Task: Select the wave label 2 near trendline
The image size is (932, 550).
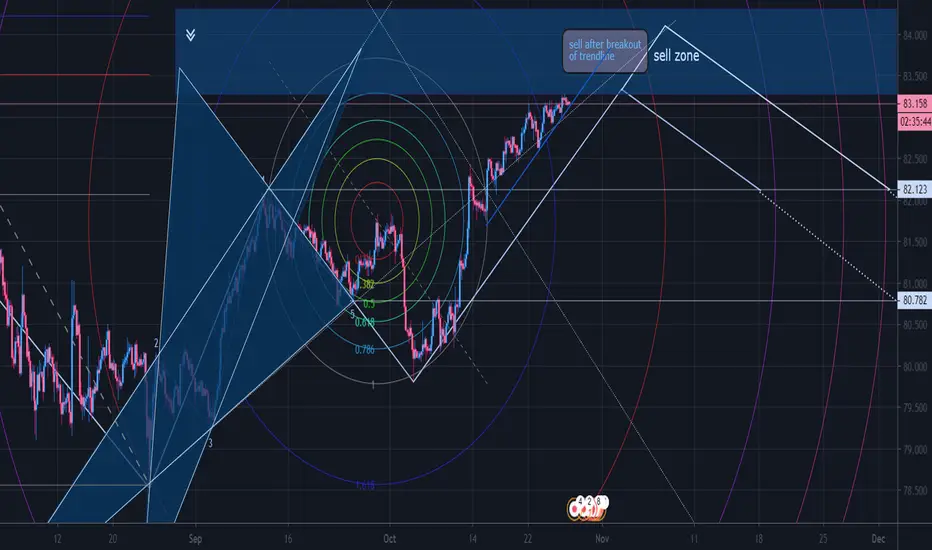Action: 156,343
